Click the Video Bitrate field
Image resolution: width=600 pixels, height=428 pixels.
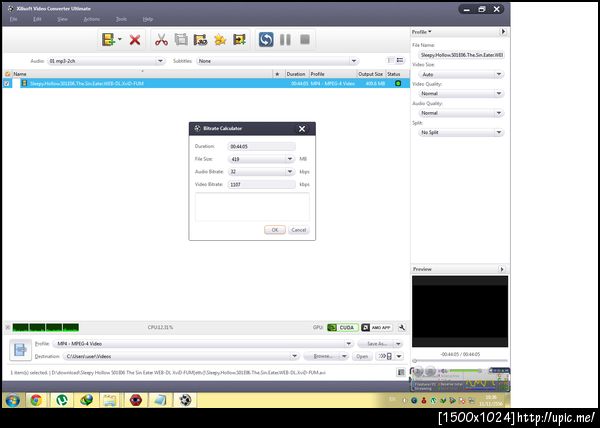pos(261,184)
